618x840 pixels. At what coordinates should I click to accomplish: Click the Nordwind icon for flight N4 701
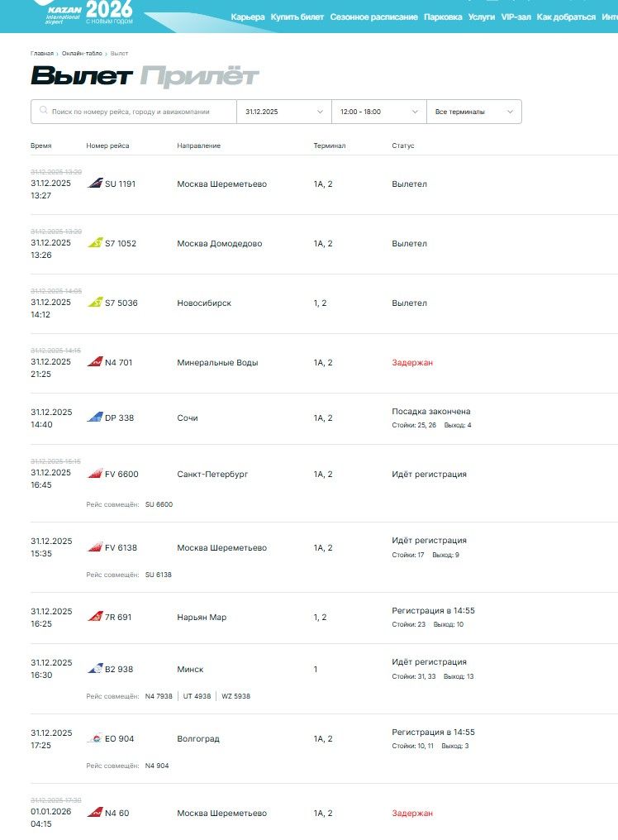(95, 362)
